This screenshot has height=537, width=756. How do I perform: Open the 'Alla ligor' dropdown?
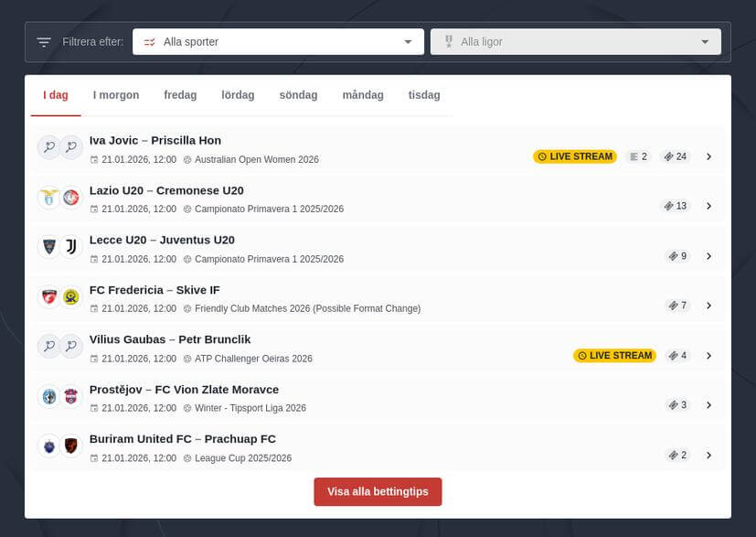tap(704, 41)
